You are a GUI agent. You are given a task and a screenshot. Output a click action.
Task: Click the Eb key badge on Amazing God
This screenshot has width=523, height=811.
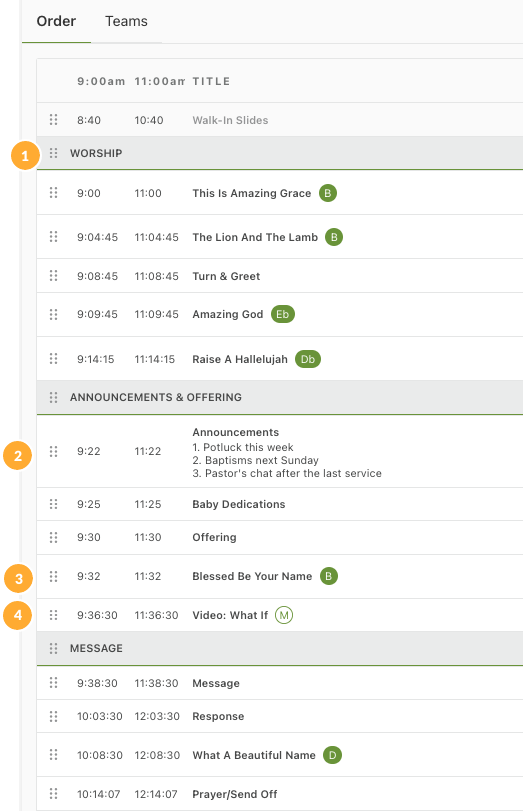(283, 314)
